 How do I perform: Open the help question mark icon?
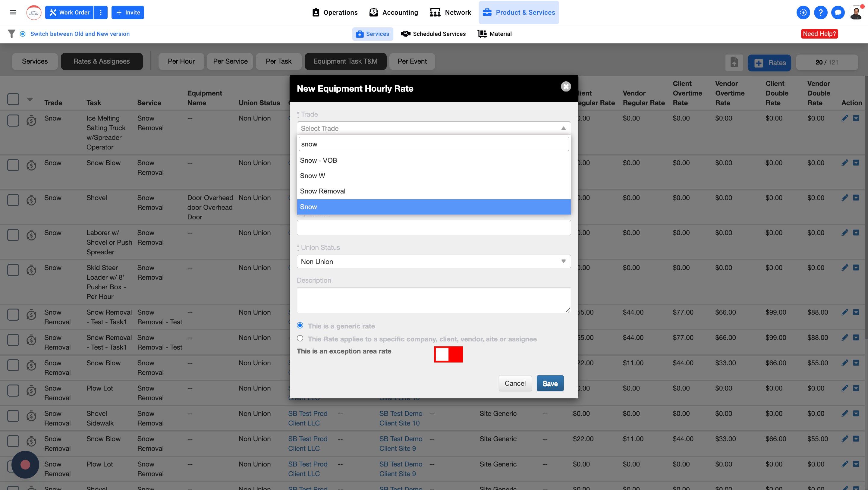pyautogui.click(x=820, y=12)
